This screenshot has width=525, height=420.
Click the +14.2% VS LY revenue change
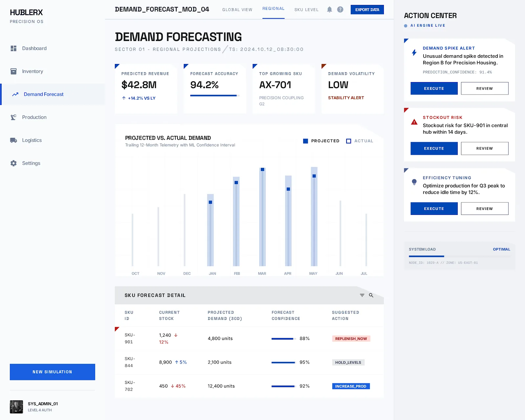[139, 98]
